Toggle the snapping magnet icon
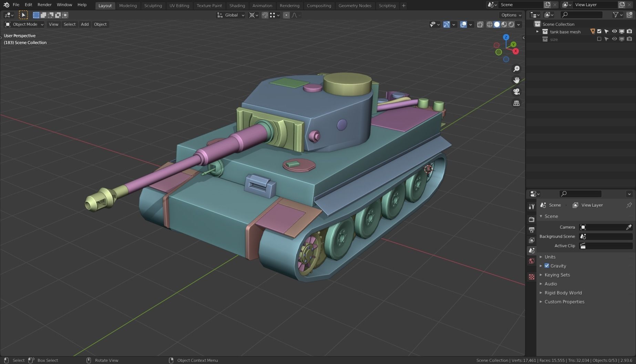636x364 pixels. [265, 15]
